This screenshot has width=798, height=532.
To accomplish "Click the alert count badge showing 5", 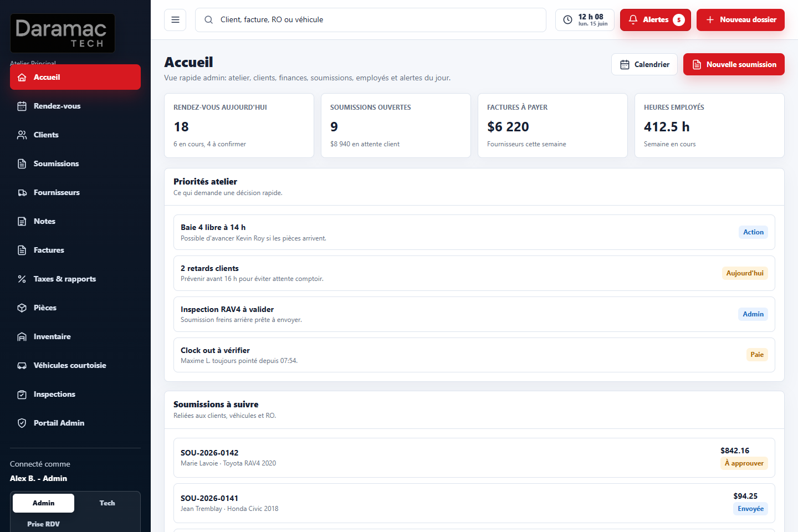I will tap(679, 20).
